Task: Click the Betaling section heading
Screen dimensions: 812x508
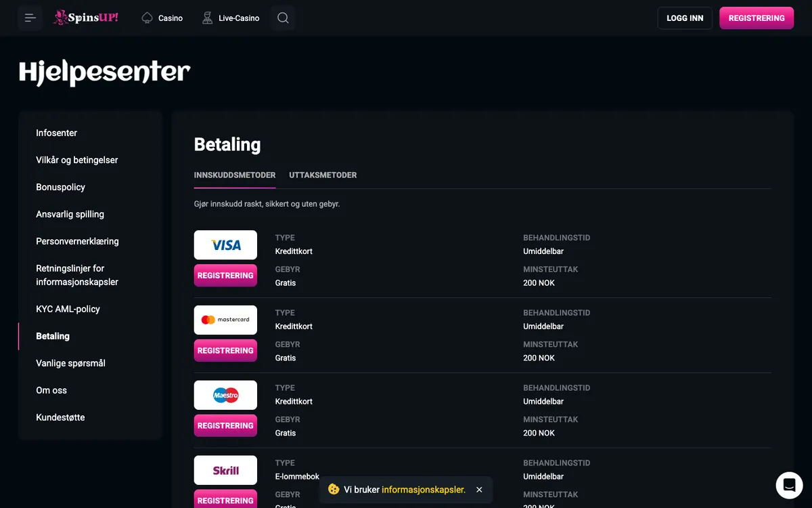Action: [x=227, y=144]
